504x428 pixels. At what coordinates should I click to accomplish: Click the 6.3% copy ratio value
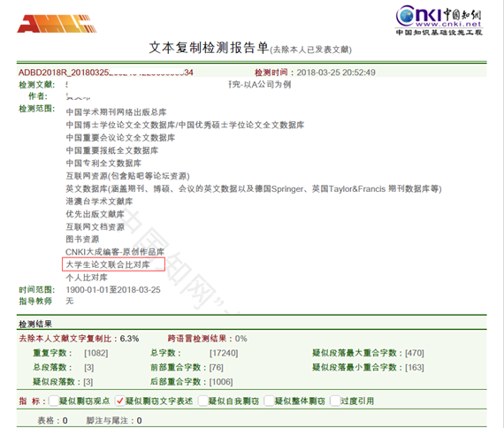(x=129, y=339)
